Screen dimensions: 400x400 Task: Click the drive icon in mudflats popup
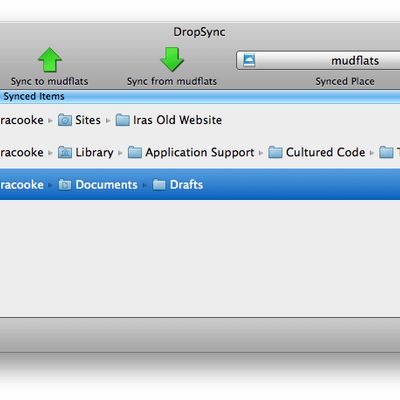[249, 60]
